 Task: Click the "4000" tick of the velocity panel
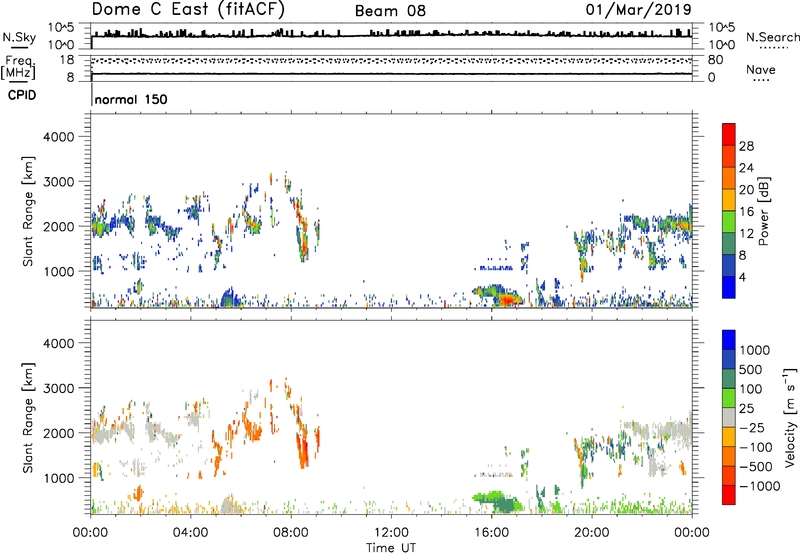click(59, 343)
